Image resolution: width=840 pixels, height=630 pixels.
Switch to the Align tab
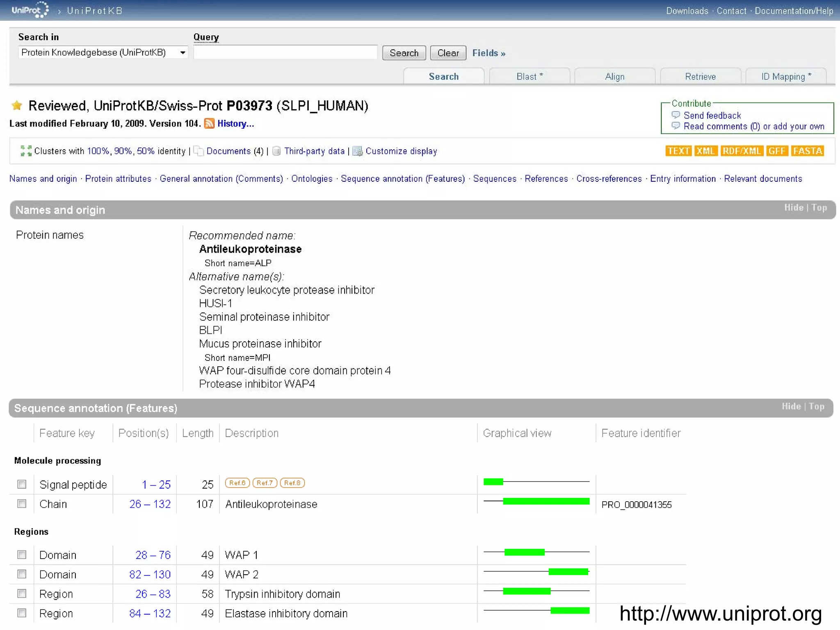615,76
